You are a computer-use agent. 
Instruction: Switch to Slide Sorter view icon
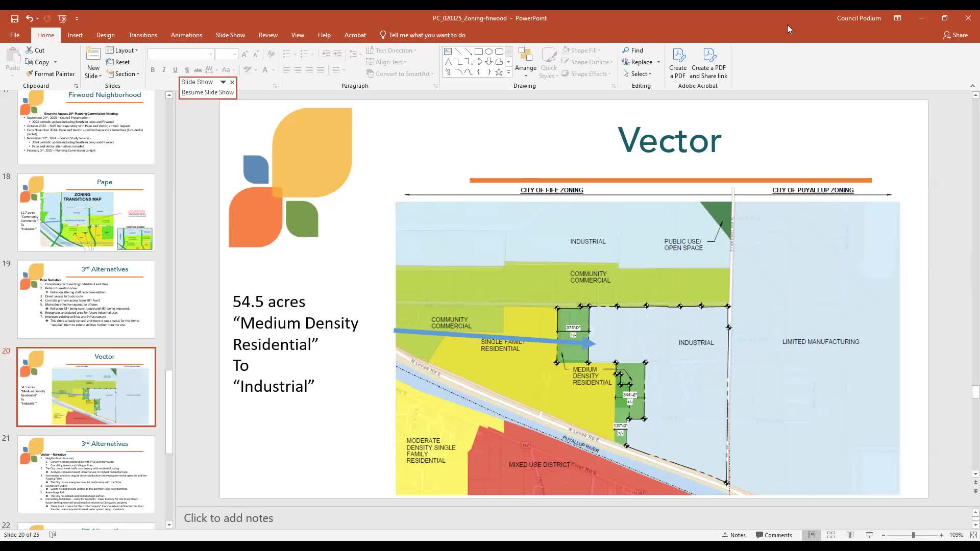pos(831,535)
